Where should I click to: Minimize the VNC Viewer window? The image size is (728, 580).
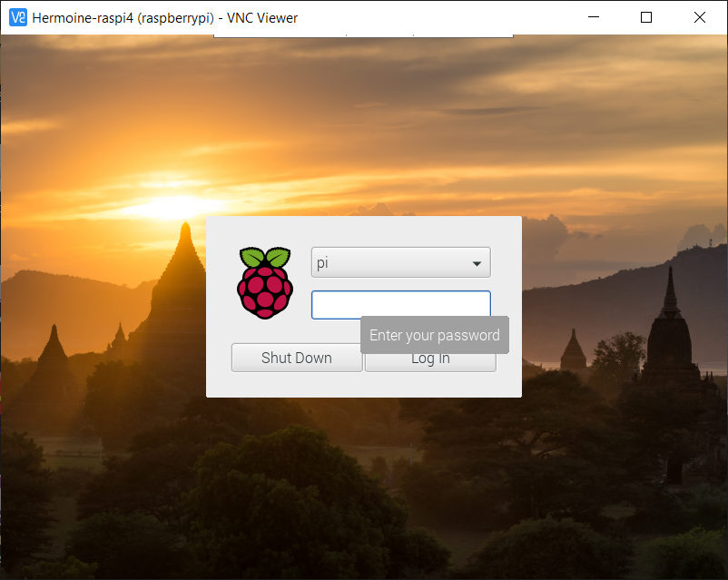coord(594,17)
